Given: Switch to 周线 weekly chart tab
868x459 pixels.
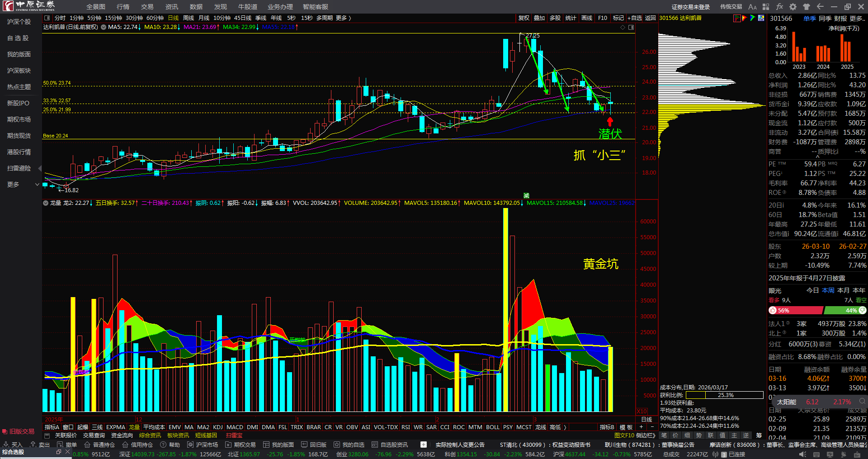Looking at the screenshot, I should click(x=189, y=18).
